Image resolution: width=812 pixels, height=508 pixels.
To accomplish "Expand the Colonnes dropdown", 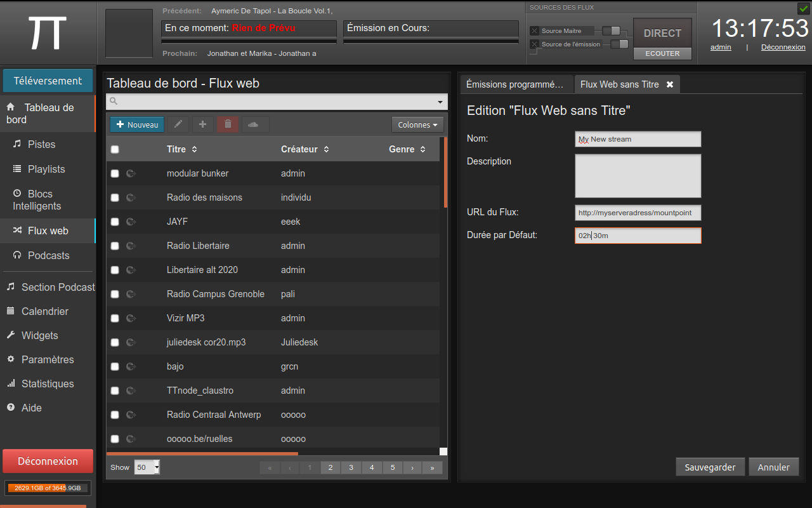I will pyautogui.click(x=417, y=125).
